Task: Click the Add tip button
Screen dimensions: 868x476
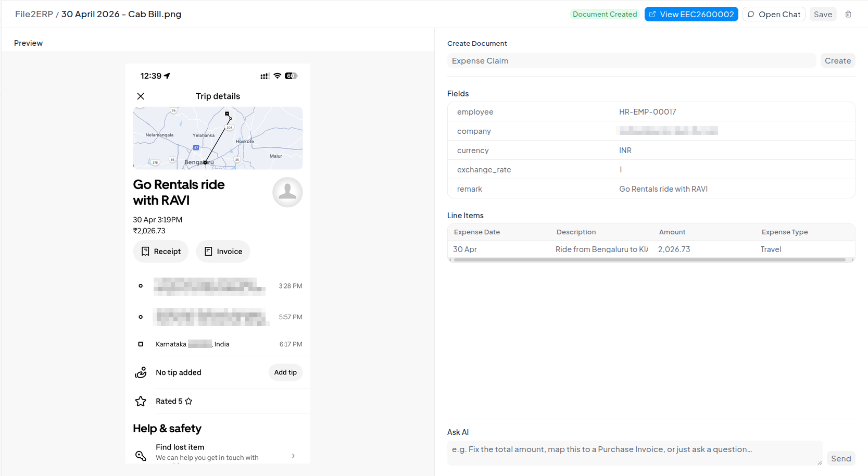Action: pyautogui.click(x=285, y=372)
